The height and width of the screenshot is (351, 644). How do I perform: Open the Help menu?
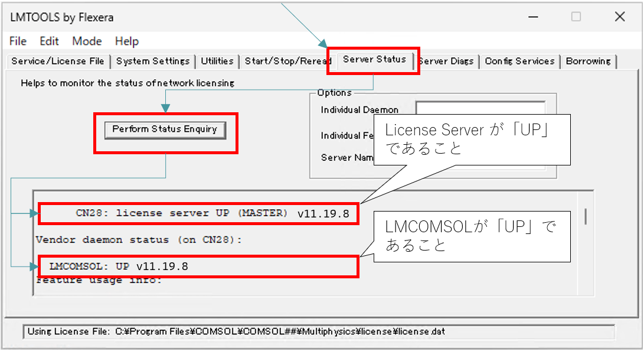[x=127, y=41]
